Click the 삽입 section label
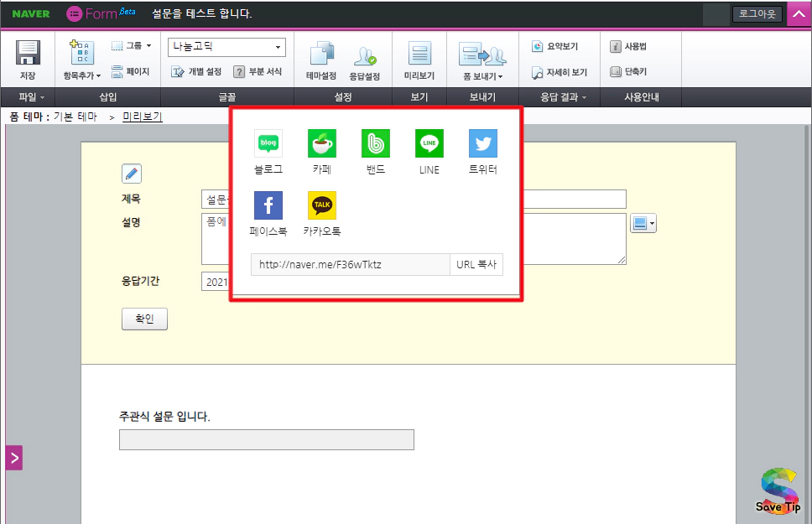 107,96
